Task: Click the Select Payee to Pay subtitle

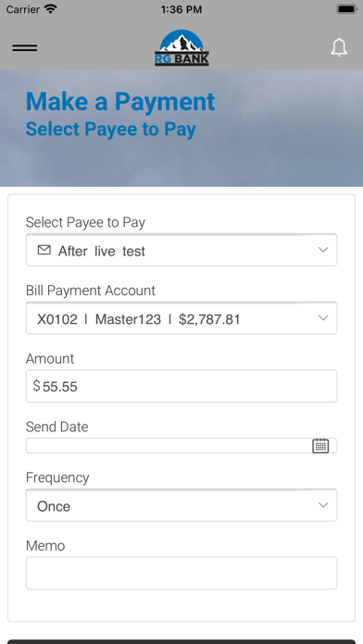Action: tap(111, 129)
